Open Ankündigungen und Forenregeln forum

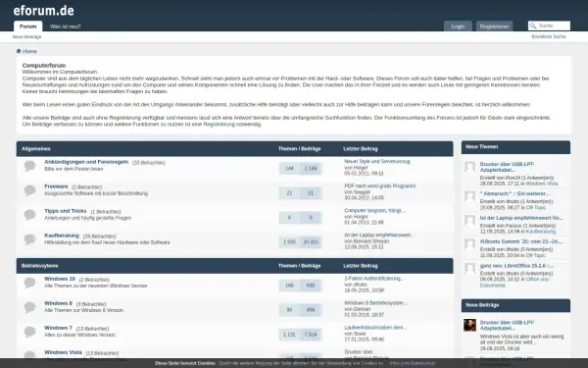click(86, 162)
